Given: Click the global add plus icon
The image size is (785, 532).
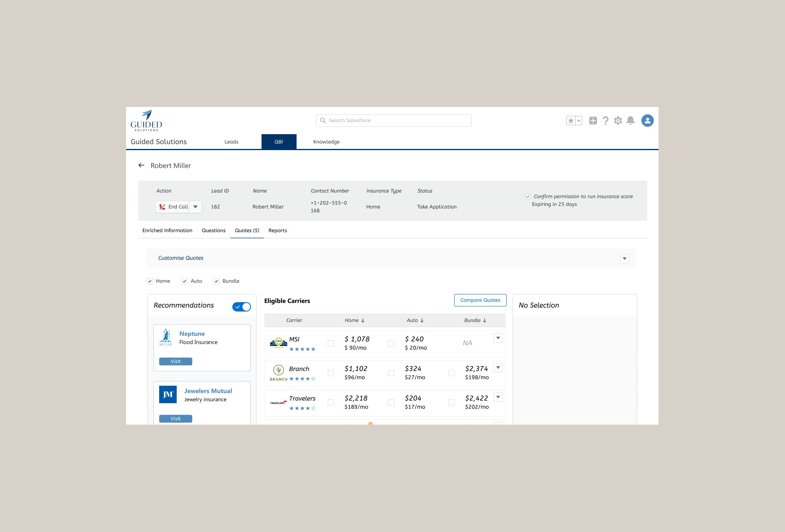Looking at the screenshot, I should point(593,121).
